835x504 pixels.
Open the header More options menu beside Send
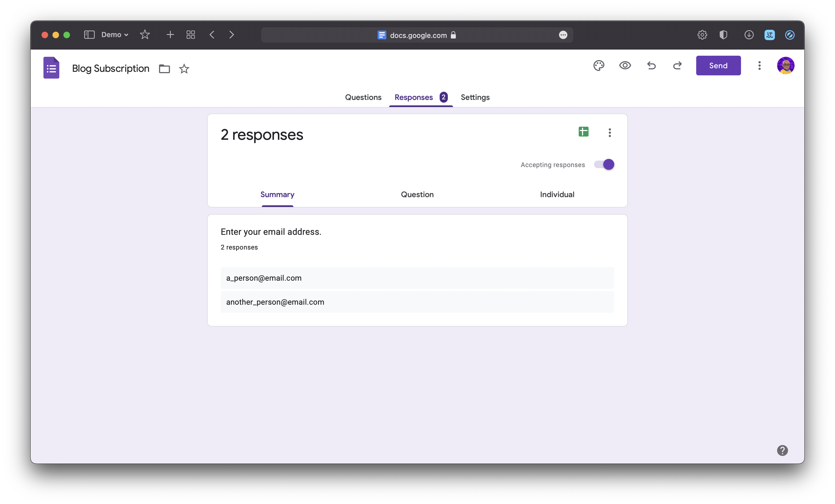click(759, 65)
